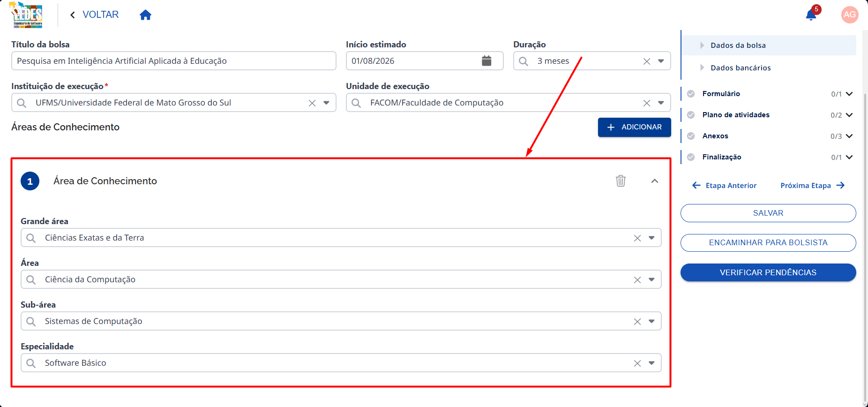
Task: Open the AG user avatar menu
Action: [x=850, y=15]
